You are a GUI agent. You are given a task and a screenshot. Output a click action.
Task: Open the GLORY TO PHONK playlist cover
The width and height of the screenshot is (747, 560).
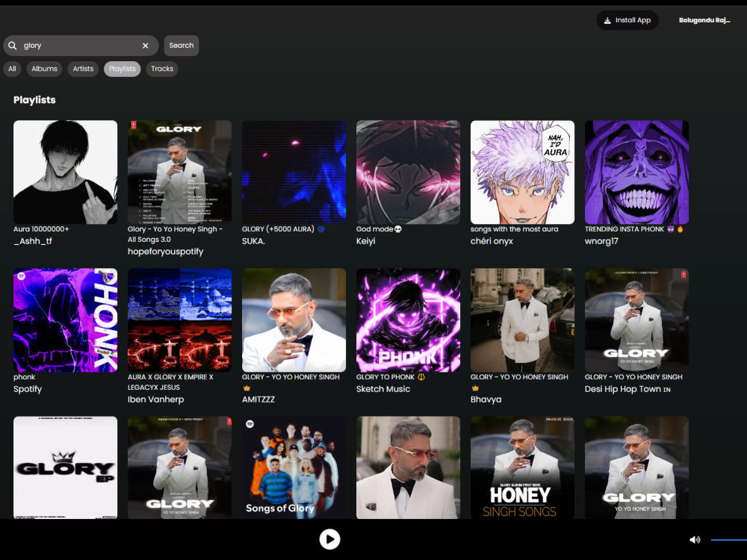409,320
